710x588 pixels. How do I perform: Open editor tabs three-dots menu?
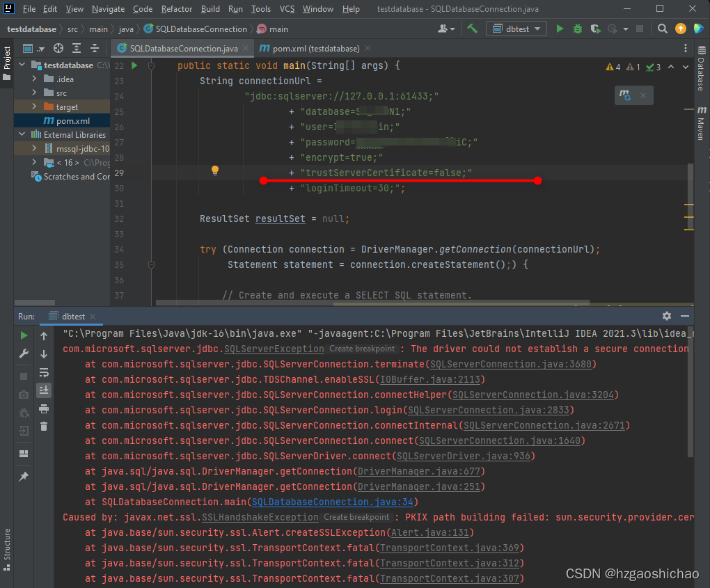pyautogui.click(x=686, y=48)
